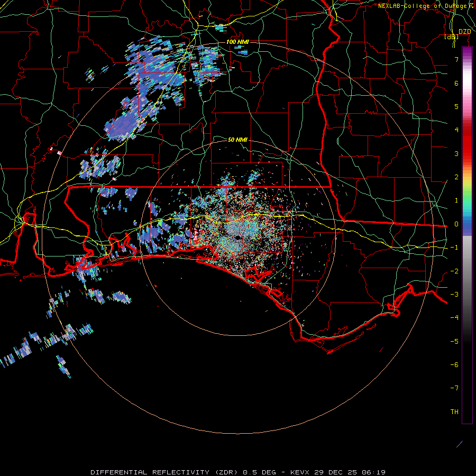This screenshot has height=476, width=476.
Task: Click the -5 value on color scale
Action: (454, 342)
